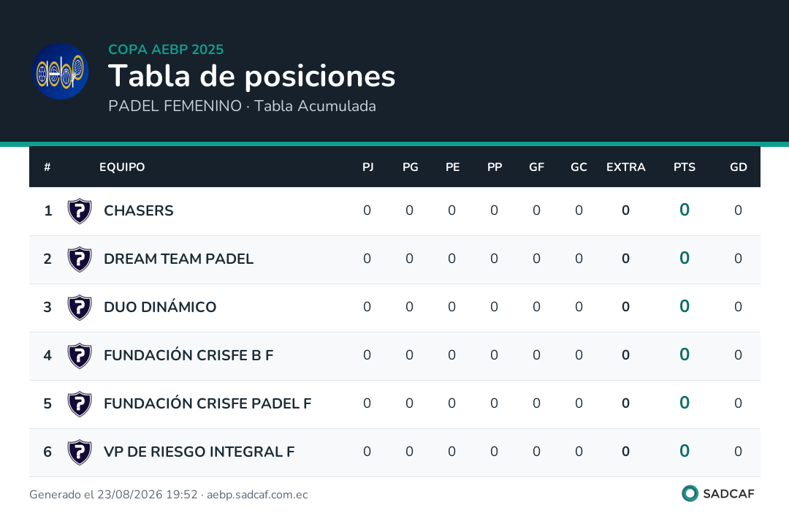Click the FUNDACIÓN CRISFE B F shield icon
This screenshot has width=789, height=532.
coord(80,356)
